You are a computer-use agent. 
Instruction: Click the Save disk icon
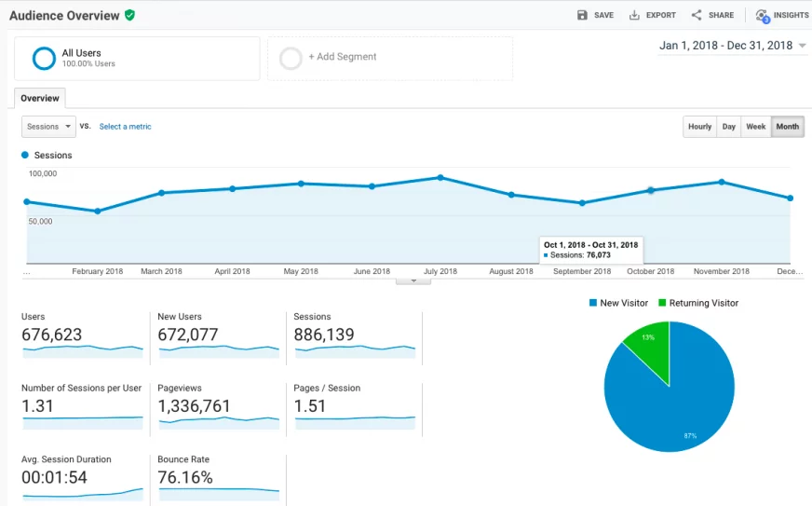tap(582, 15)
